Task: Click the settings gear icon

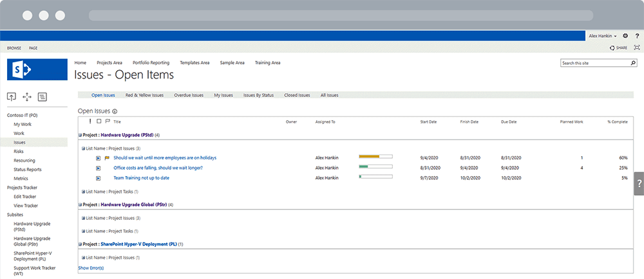Action: [625, 36]
